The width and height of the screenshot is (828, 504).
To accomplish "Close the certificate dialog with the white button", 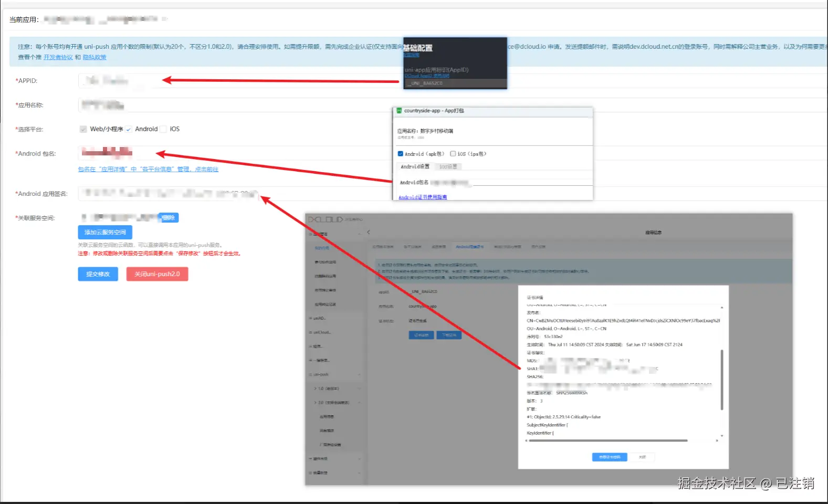I will point(642,457).
